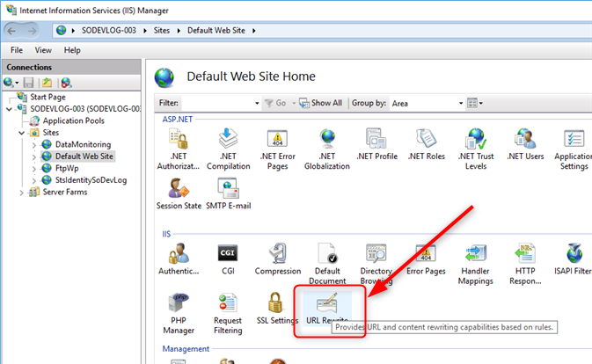The image size is (592, 364).
Task: Open Default Document feature
Action: pyautogui.click(x=327, y=264)
